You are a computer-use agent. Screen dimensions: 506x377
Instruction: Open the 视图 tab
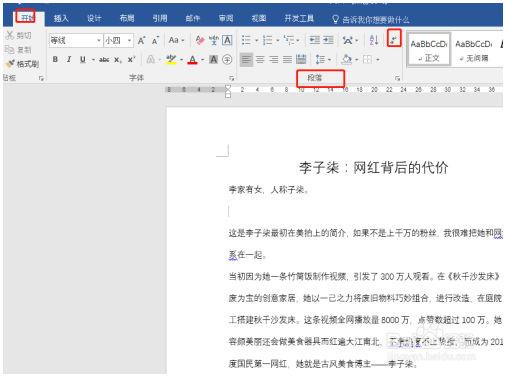259,18
